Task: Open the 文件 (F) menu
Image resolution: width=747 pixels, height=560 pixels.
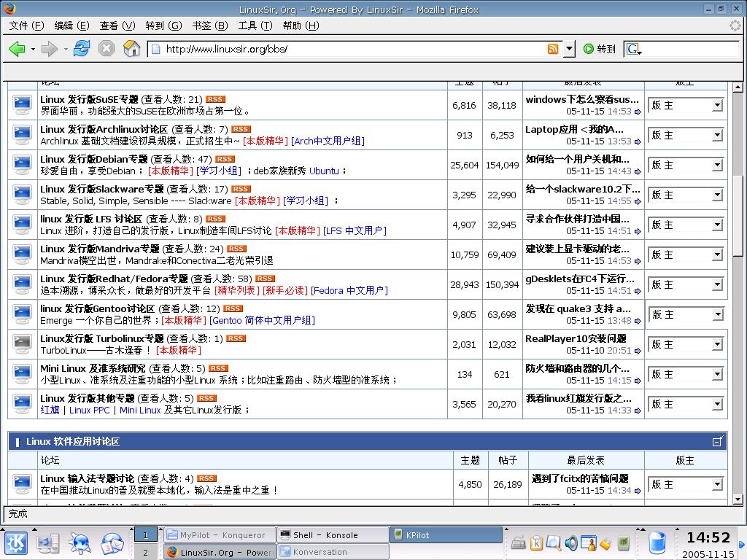Action: pos(27,26)
